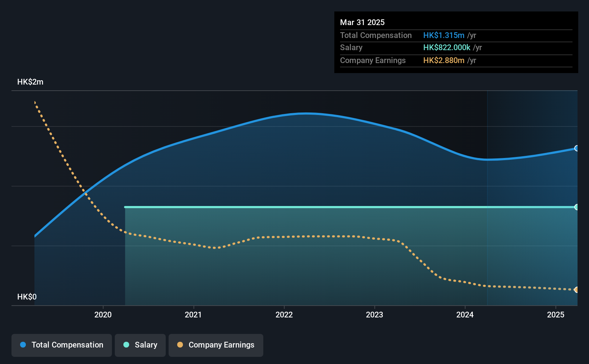
Task: Toggle the Total Compensation legend button
Action: point(62,345)
